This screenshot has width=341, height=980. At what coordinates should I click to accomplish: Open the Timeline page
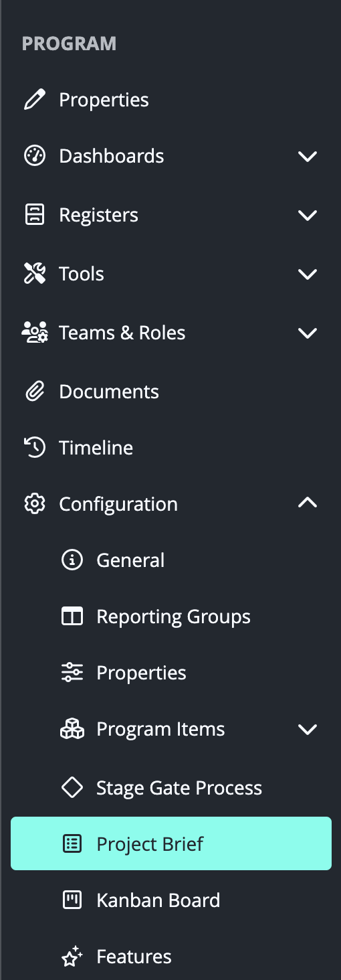pyautogui.click(x=96, y=448)
